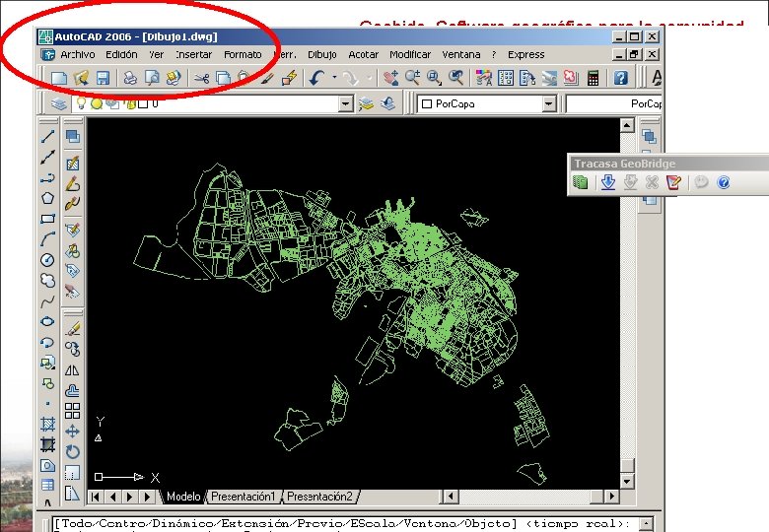The width and height of the screenshot is (769, 532).
Task: Click the vertical scrollbar down arrow
Action: (627, 481)
